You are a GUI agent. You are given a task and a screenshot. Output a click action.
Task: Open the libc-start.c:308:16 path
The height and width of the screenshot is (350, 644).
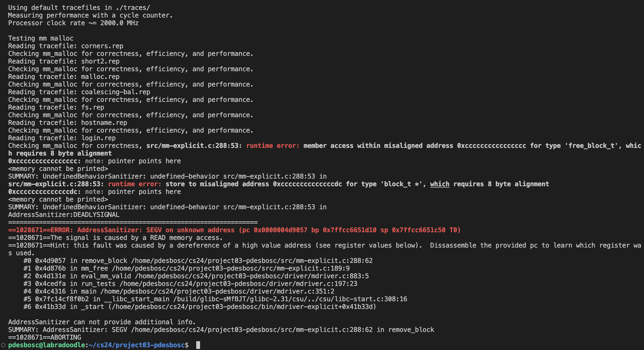[x=290, y=299]
